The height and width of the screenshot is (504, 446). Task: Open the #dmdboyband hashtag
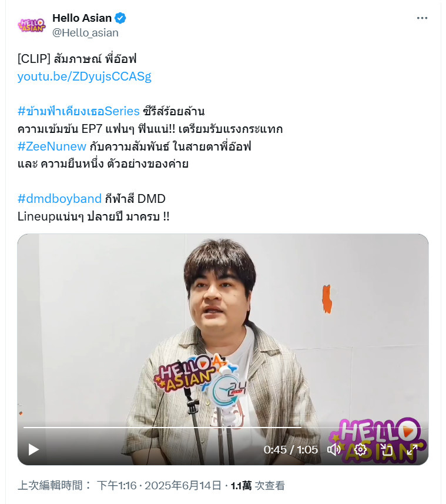pyautogui.click(x=60, y=199)
